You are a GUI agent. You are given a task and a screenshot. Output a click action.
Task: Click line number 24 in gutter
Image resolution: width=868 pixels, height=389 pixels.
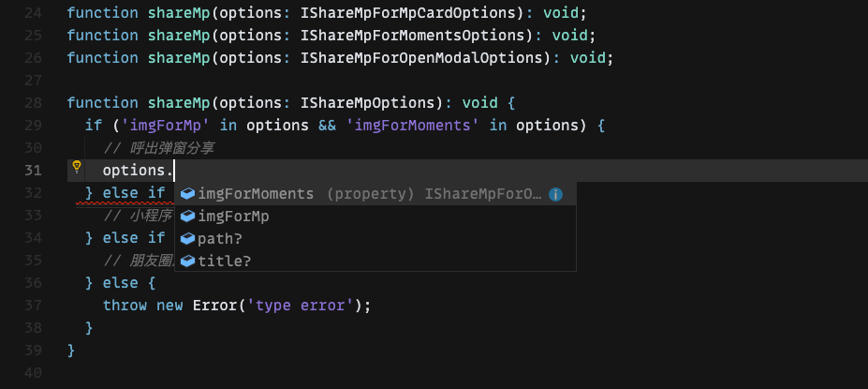pos(33,13)
